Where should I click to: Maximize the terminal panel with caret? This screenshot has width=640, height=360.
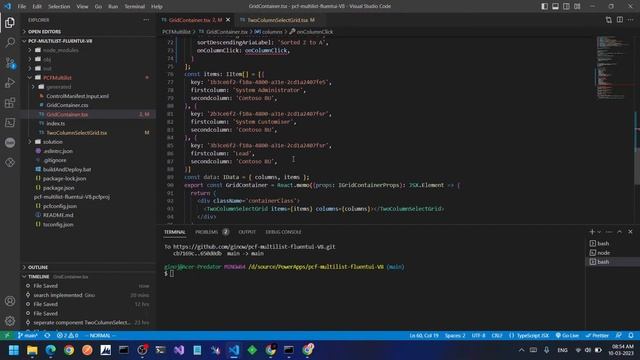(x=620, y=232)
